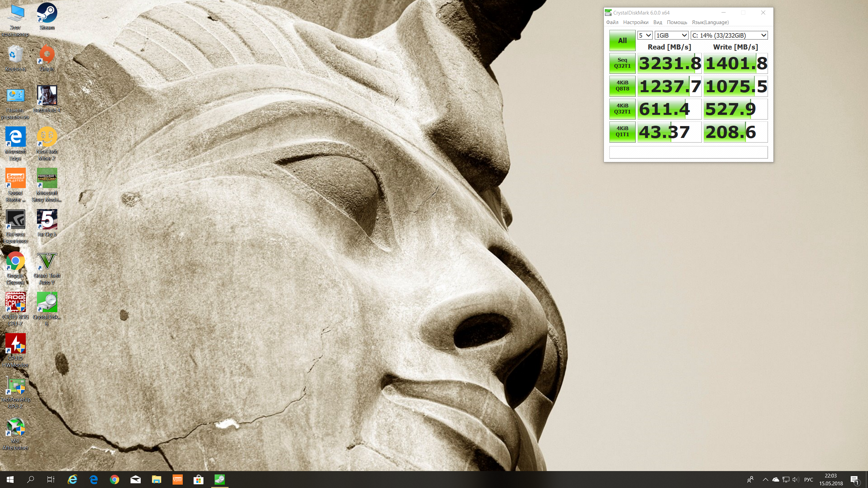Open the Battlefield 4 desktop shortcut
Image resolution: width=868 pixels, height=488 pixels.
47,96
